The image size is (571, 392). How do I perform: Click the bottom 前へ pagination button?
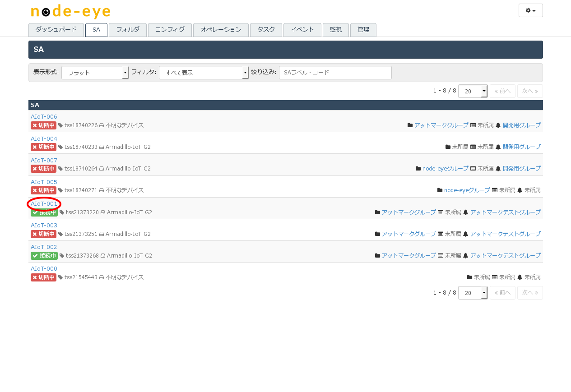[502, 293]
